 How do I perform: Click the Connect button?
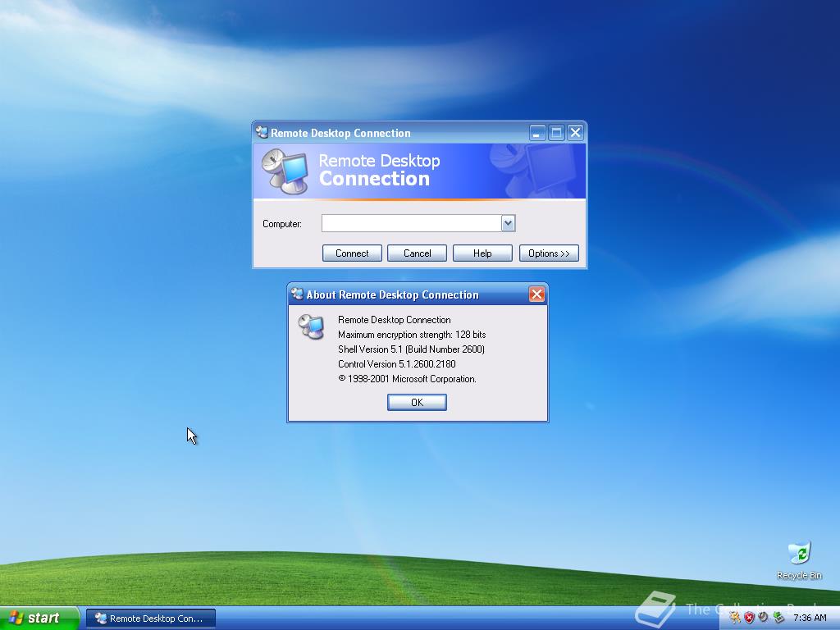352,253
